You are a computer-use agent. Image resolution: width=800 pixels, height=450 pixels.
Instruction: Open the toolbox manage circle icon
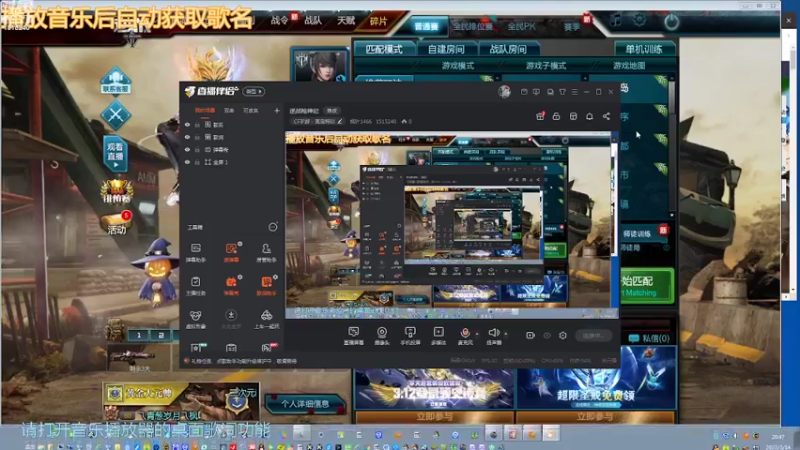[273, 227]
